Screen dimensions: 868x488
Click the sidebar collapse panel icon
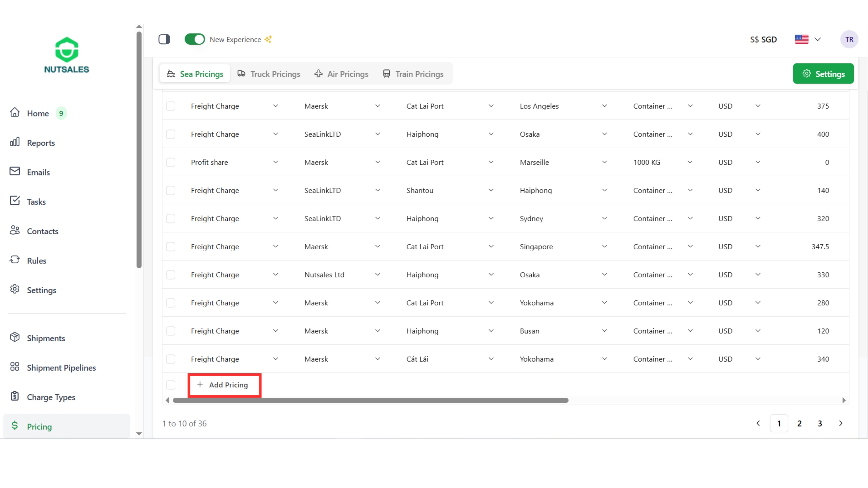click(164, 39)
